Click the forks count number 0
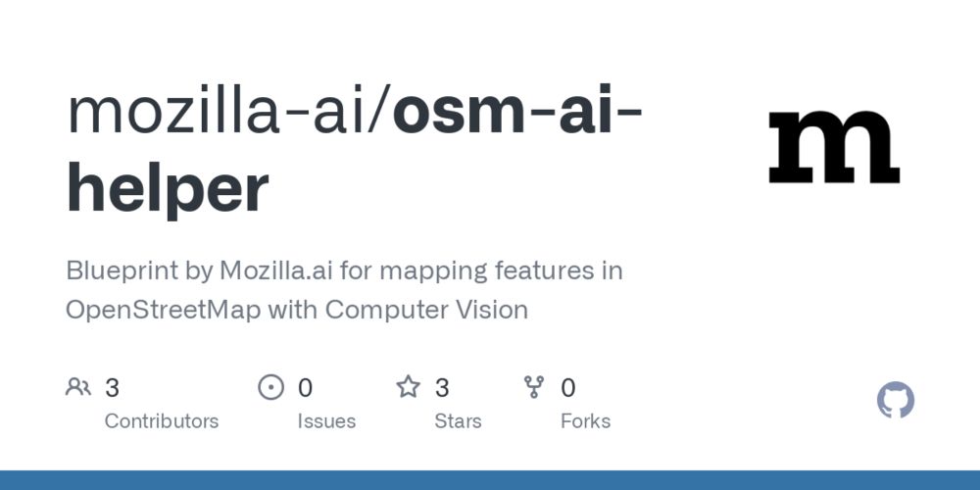This screenshot has height=490, width=980. point(568,388)
